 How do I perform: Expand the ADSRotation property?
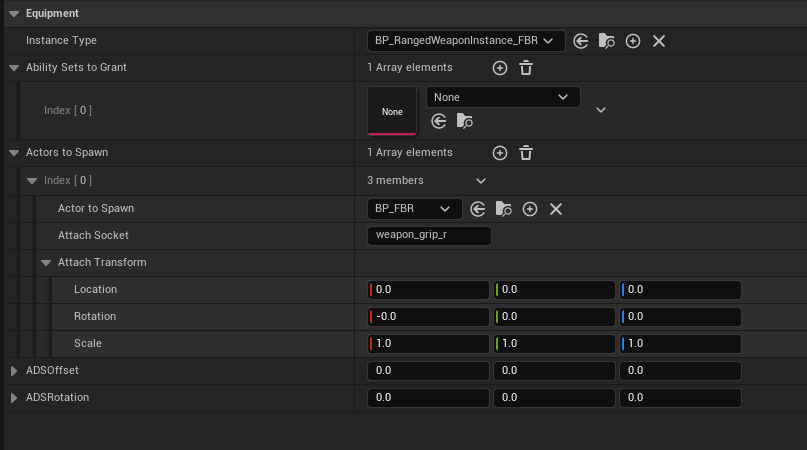14,398
